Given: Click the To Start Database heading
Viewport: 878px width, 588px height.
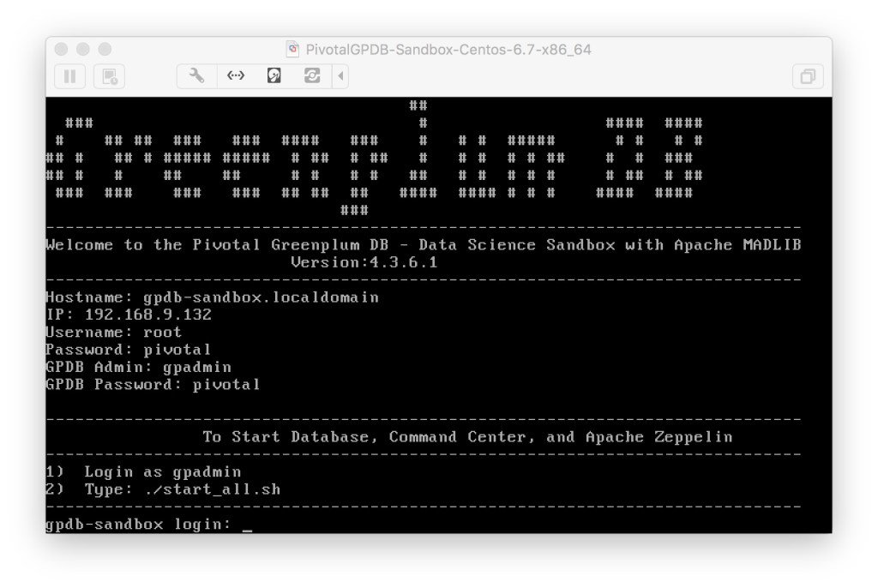Looking at the screenshot, I should (467, 437).
